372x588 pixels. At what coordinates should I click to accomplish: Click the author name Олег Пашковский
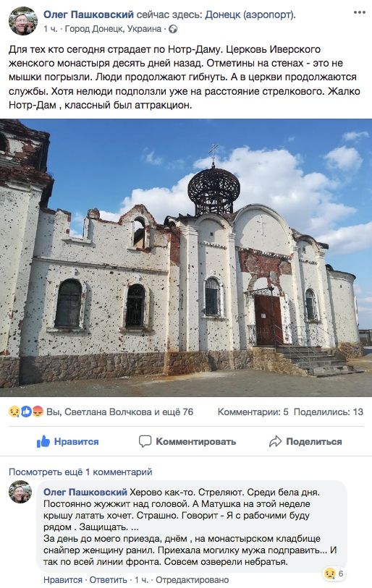[x=88, y=14]
